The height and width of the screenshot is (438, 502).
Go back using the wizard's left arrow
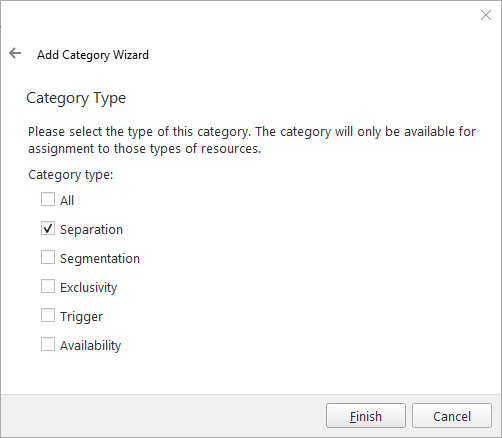point(15,53)
